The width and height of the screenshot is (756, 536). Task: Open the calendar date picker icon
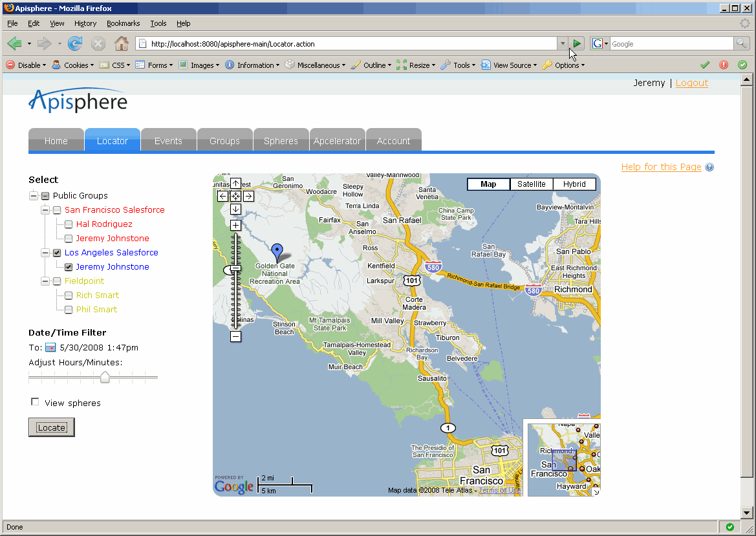(50, 348)
